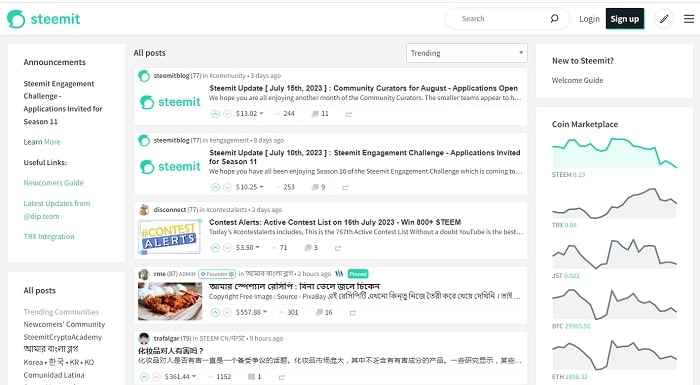Image resolution: width=700 pixels, height=385 pixels.
Task: Click the TRX 0.08 price label
Action: pos(564,225)
